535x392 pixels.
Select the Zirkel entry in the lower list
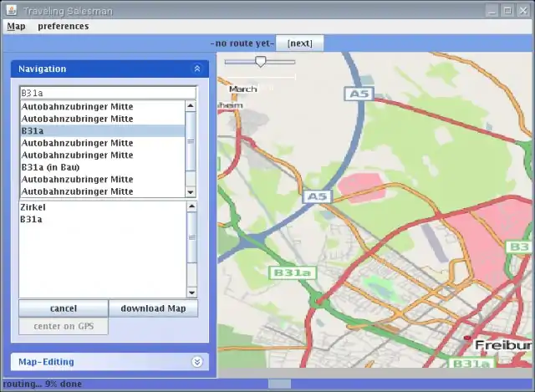(33, 207)
